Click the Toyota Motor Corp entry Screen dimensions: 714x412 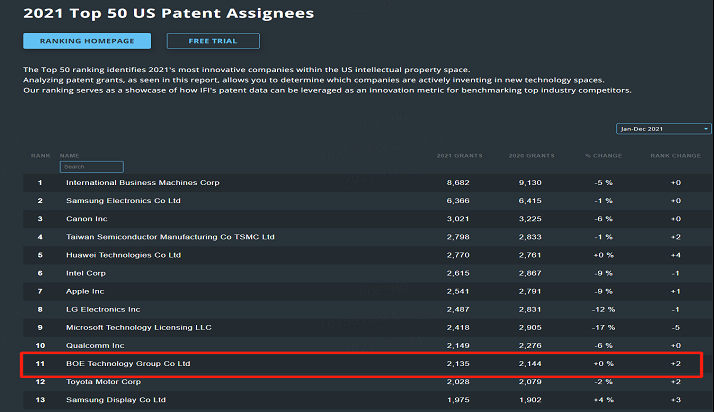point(105,381)
